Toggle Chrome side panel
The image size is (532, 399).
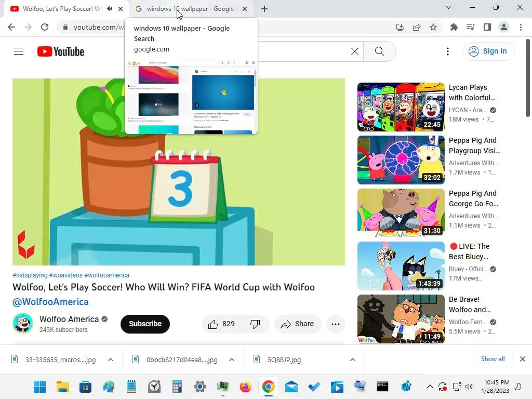[x=487, y=27]
